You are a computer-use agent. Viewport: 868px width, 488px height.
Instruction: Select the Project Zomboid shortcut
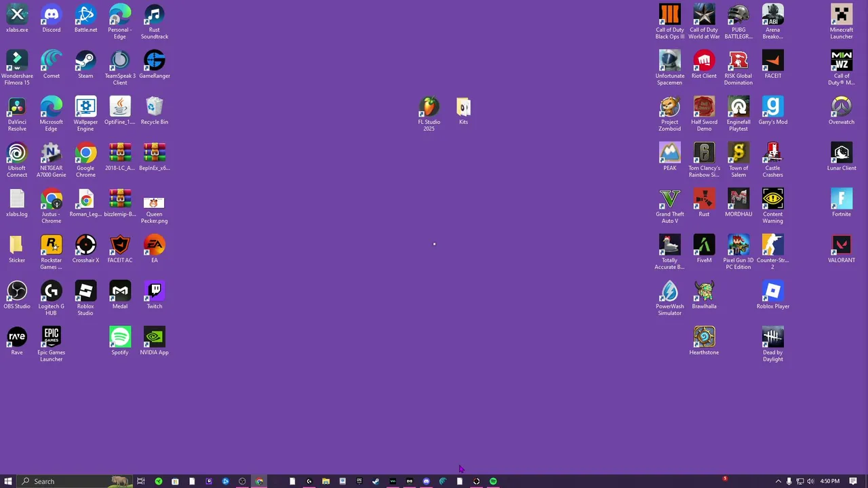point(670,114)
